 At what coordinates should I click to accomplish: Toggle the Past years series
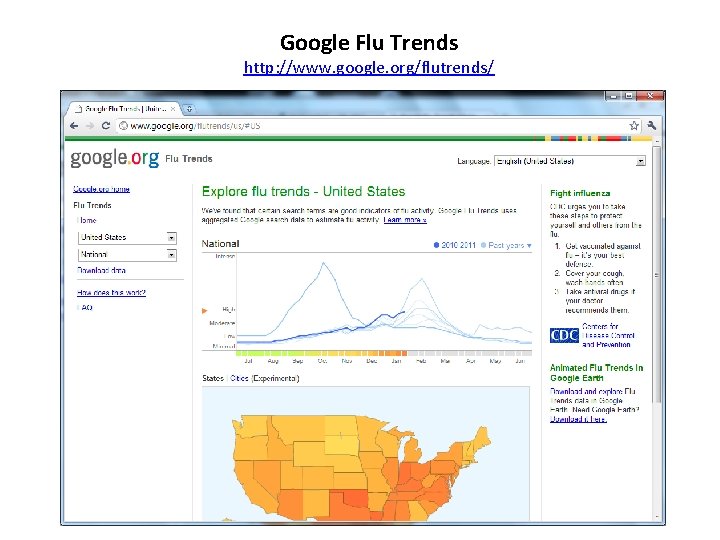click(506, 245)
